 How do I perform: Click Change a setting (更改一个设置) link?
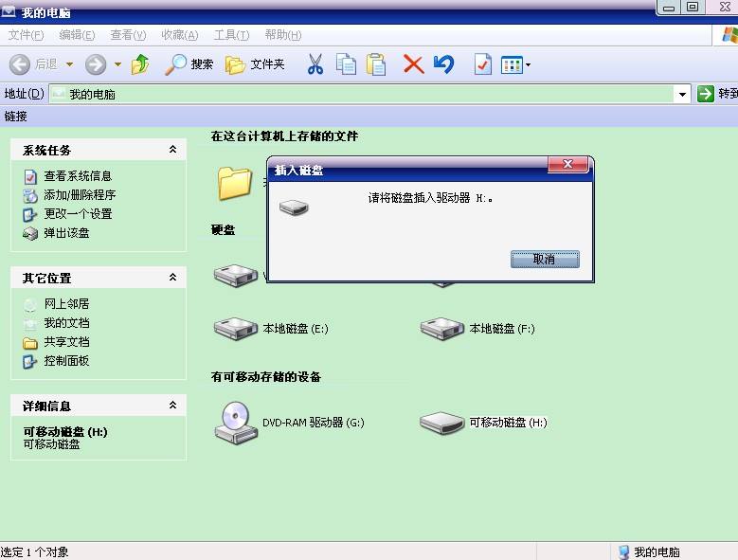(78, 213)
